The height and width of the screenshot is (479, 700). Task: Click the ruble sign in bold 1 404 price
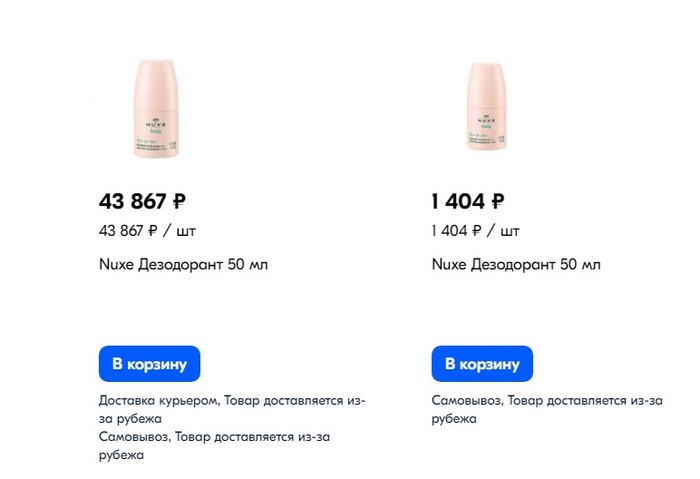coord(497,201)
